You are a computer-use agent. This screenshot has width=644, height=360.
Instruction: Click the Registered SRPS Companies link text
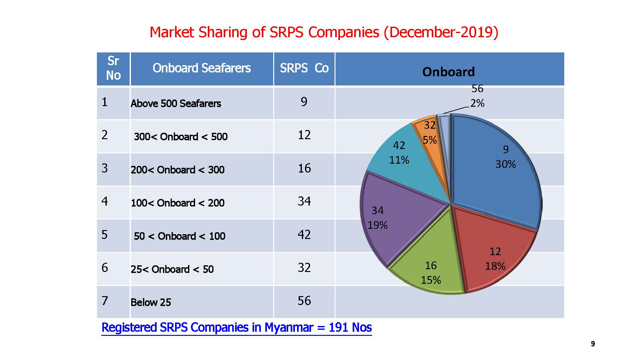(x=236, y=327)
